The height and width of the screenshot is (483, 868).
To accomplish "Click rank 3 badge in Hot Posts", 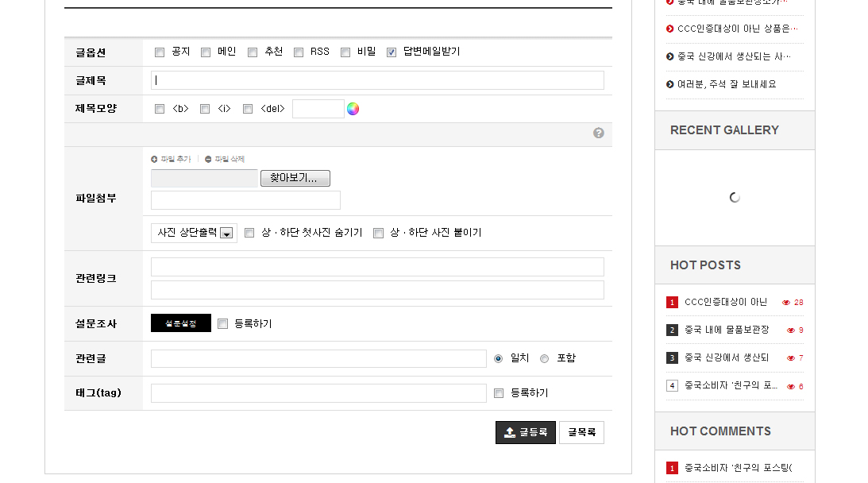I will pyautogui.click(x=672, y=357).
